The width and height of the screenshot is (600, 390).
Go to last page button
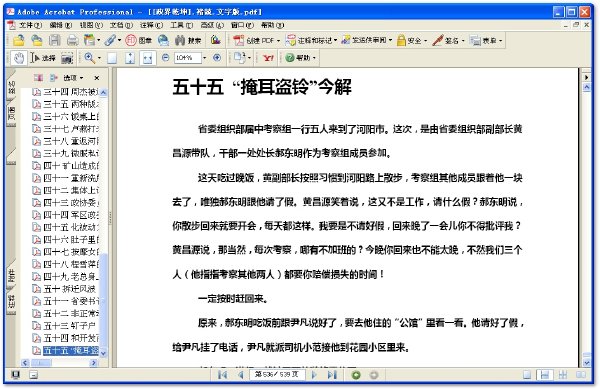332,375
